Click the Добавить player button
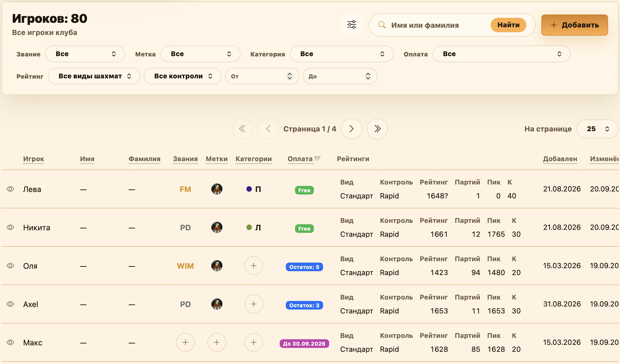This screenshot has width=620, height=364. coord(575,25)
